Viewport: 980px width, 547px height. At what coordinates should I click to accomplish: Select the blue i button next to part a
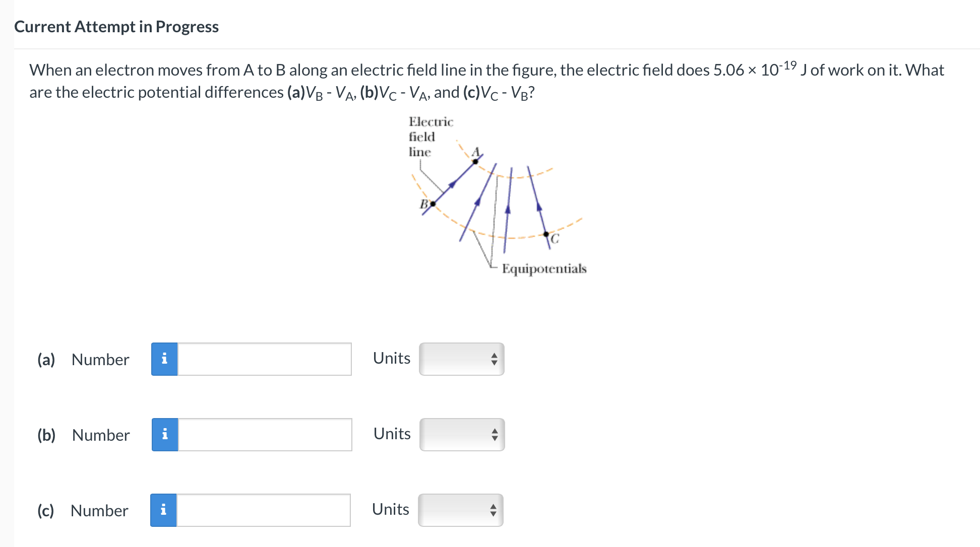click(164, 359)
